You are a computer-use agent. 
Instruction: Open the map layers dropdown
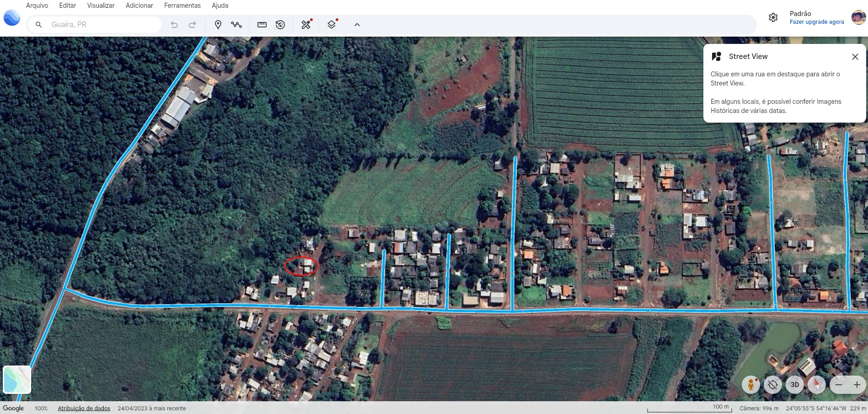coord(332,25)
